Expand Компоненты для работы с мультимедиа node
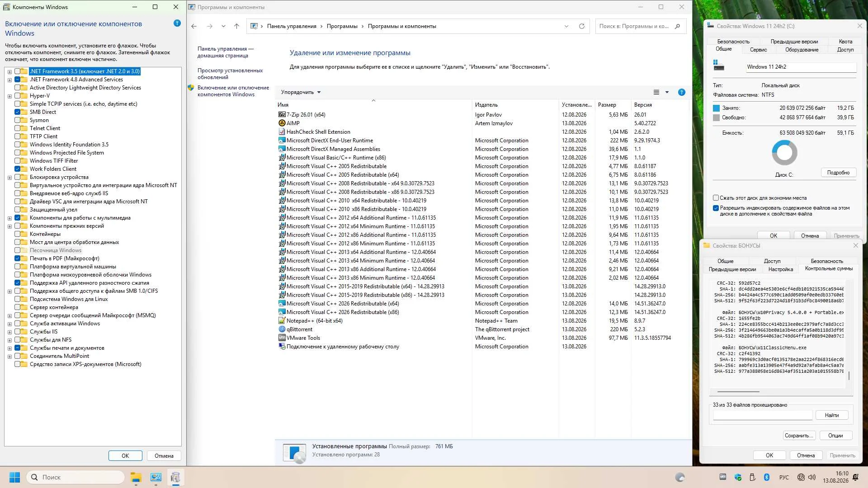 pyautogui.click(x=9, y=218)
